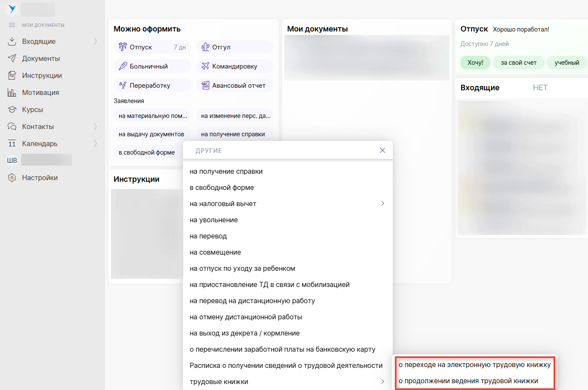Click the Motivation bar chart icon
This screenshot has height=390, width=588.
click(x=12, y=92)
